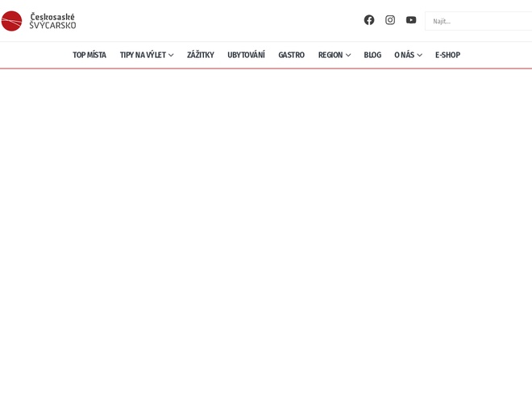Expand the REGION dropdown arrow

pyautogui.click(x=348, y=56)
